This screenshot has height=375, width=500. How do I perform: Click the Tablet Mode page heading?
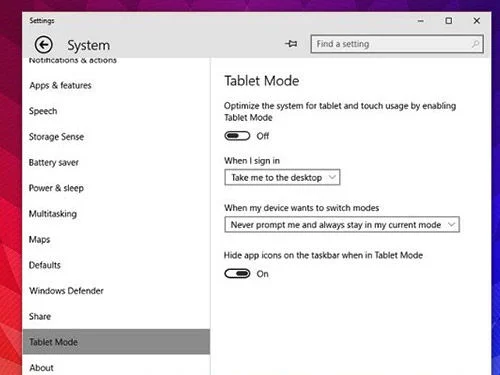coord(262,81)
